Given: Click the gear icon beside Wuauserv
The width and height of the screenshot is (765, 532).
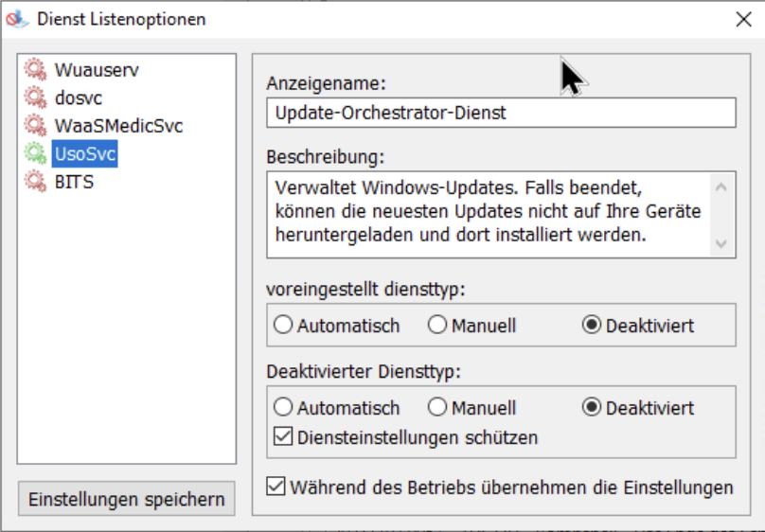Looking at the screenshot, I should coord(34,69).
